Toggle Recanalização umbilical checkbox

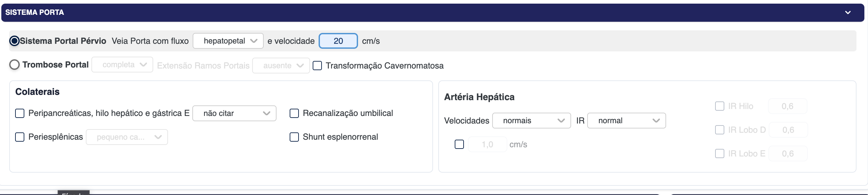[294, 113]
